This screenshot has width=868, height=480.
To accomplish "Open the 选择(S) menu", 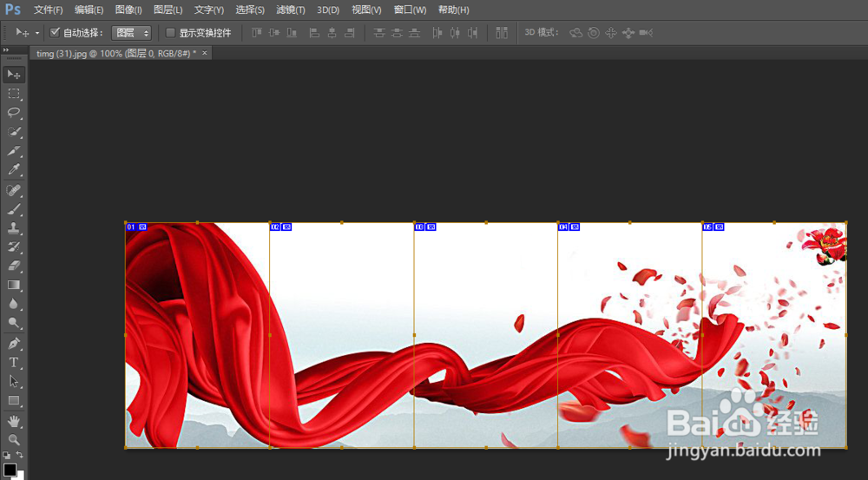I will 250,10.
